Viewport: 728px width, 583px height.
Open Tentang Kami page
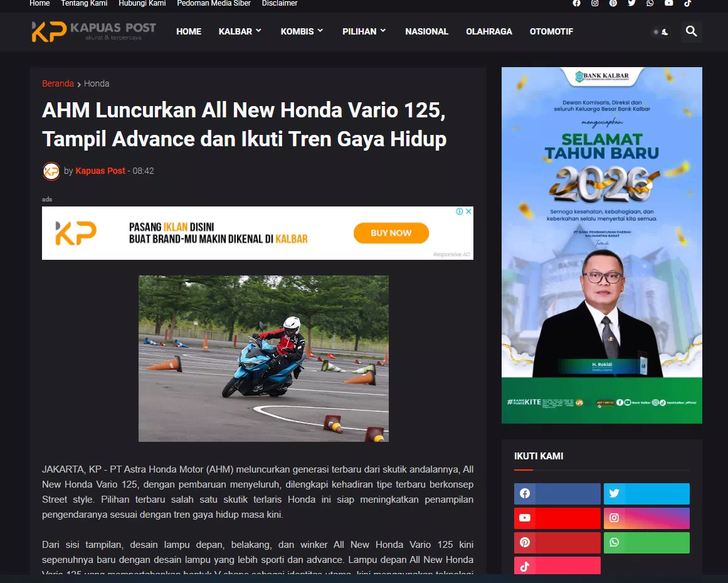tap(84, 3)
